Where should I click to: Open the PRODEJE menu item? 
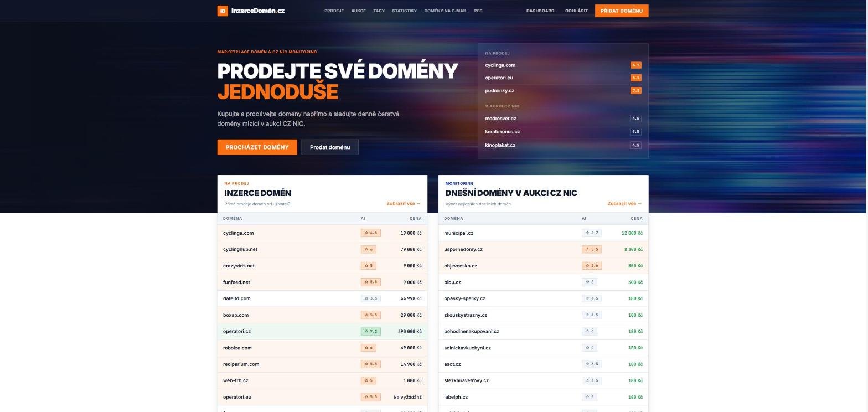click(x=334, y=11)
